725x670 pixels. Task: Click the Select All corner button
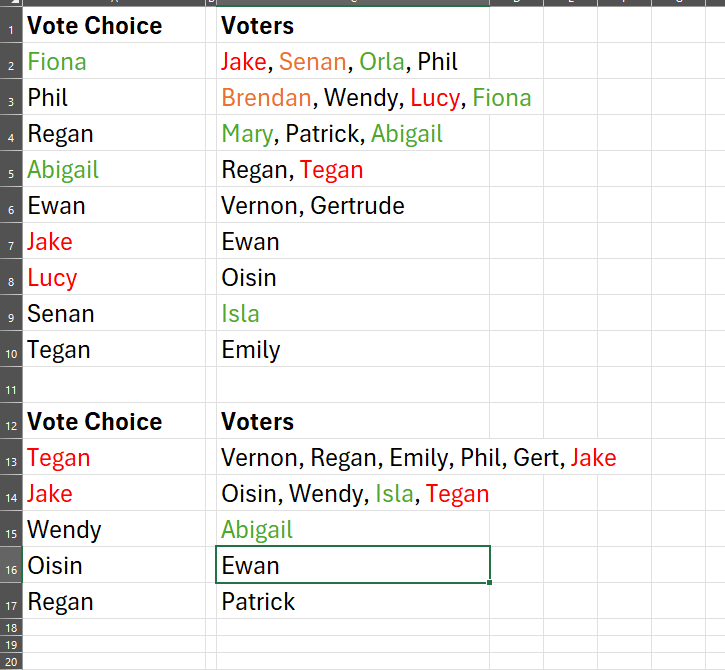pyautogui.click(x=11, y=2)
